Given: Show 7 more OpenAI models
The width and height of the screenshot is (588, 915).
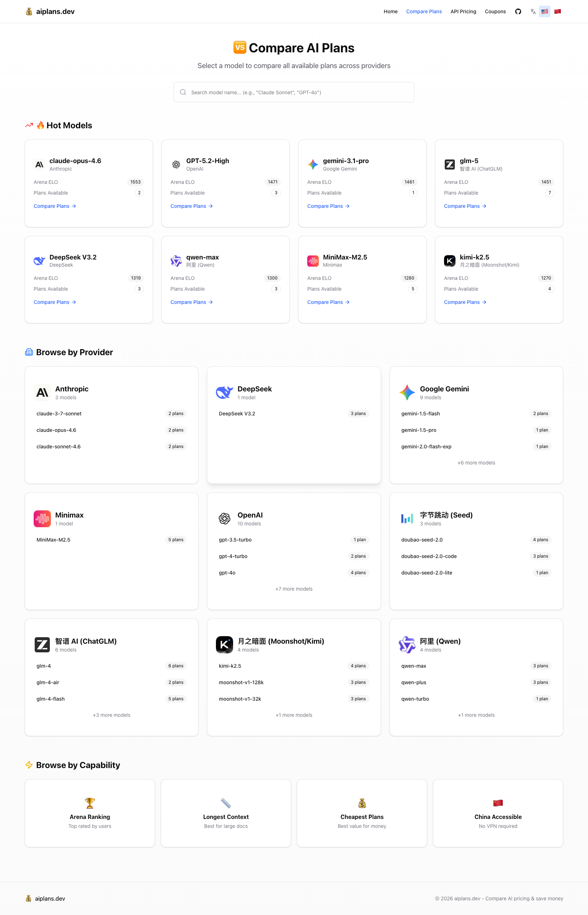Looking at the screenshot, I should [x=294, y=589].
